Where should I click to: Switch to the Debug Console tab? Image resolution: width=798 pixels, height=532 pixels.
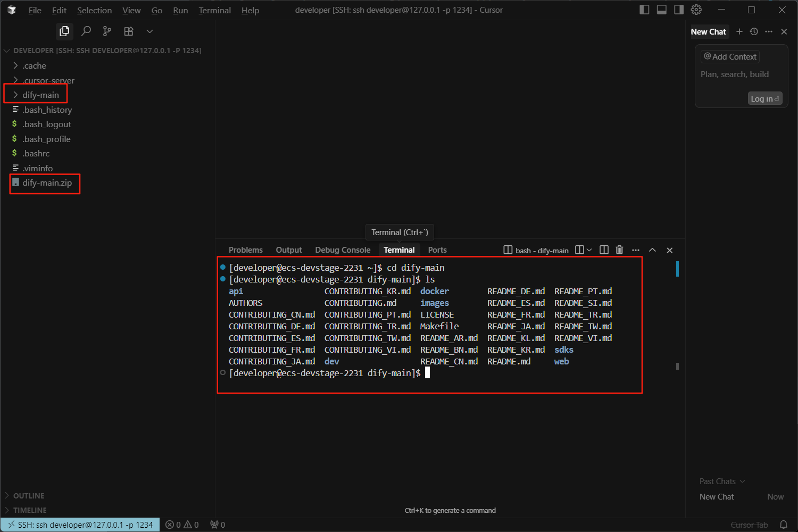[343, 250]
